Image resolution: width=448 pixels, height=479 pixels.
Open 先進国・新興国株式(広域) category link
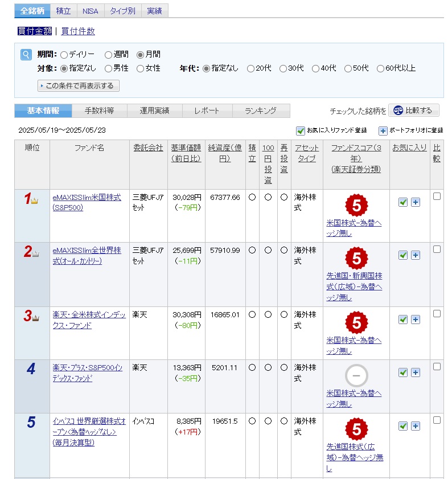pyautogui.click(x=354, y=286)
